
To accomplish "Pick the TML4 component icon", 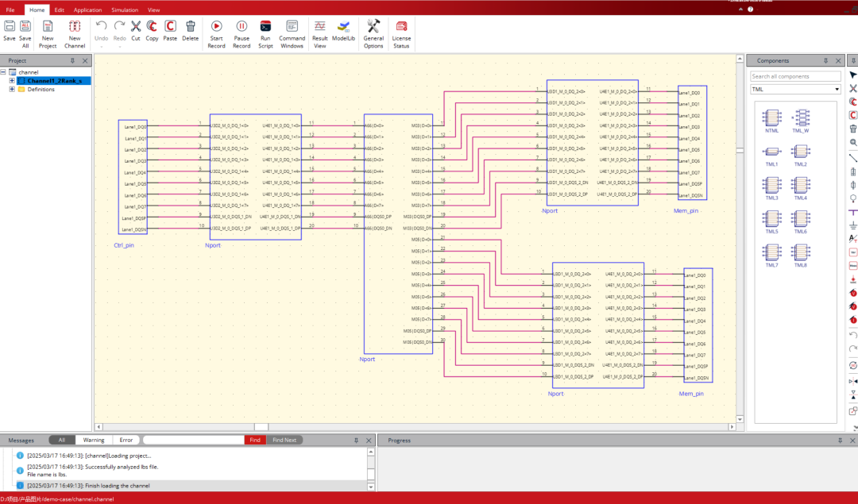I will tap(801, 185).
